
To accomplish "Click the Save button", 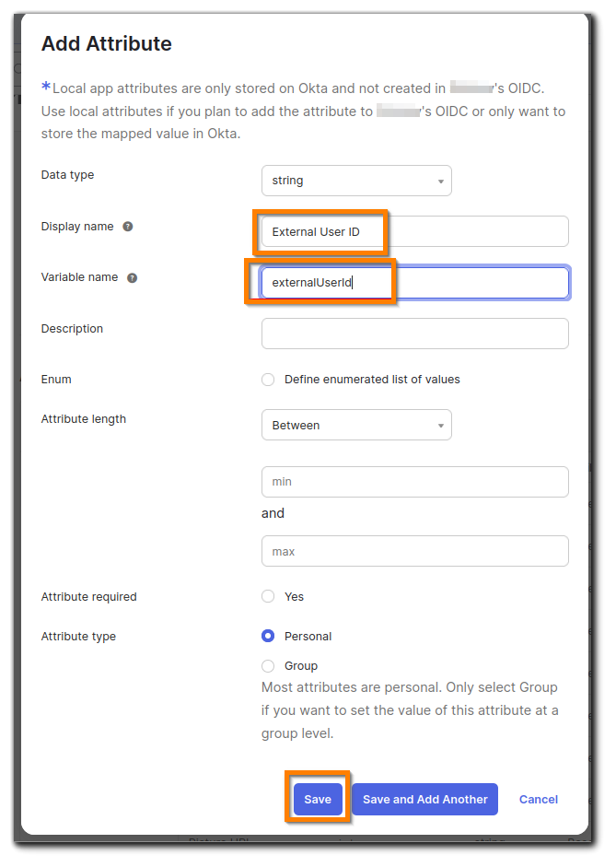I will click(x=318, y=800).
